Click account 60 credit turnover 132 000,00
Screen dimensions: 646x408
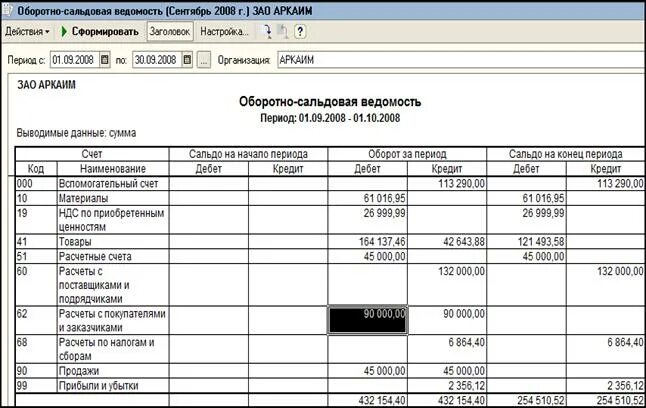[x=447, y=285]
